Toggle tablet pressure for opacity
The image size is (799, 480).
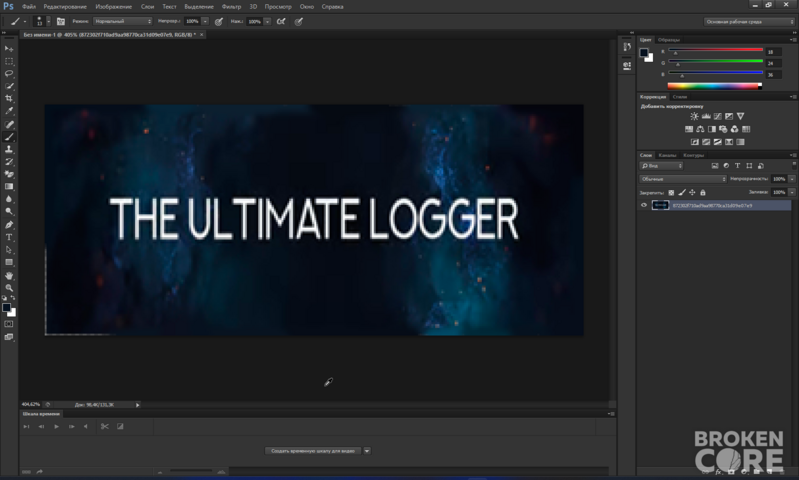pos(219,21)
